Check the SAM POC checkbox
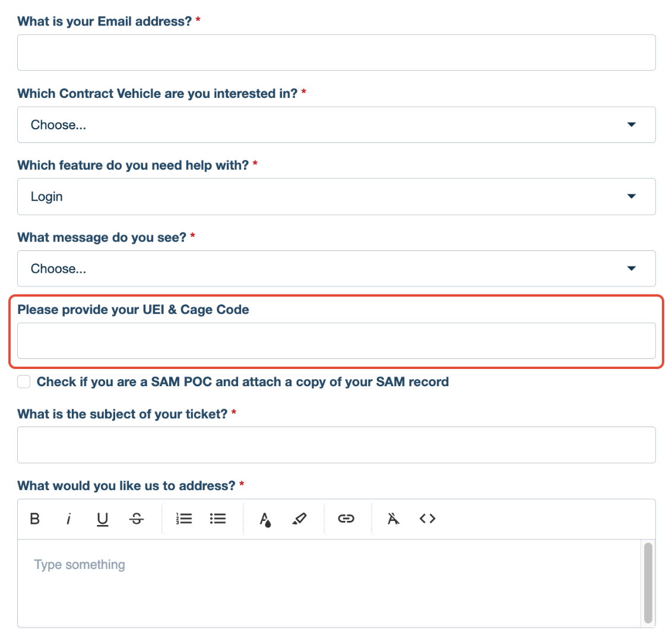 pos(23,381)
